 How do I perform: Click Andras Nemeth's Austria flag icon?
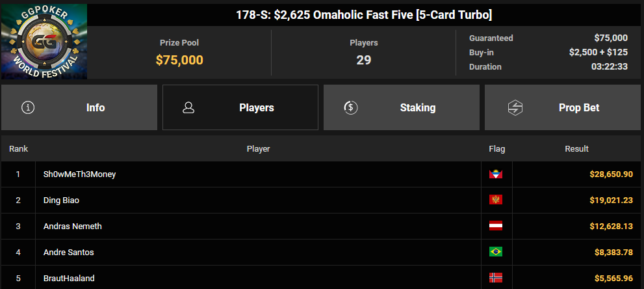[x=496, y=226]
